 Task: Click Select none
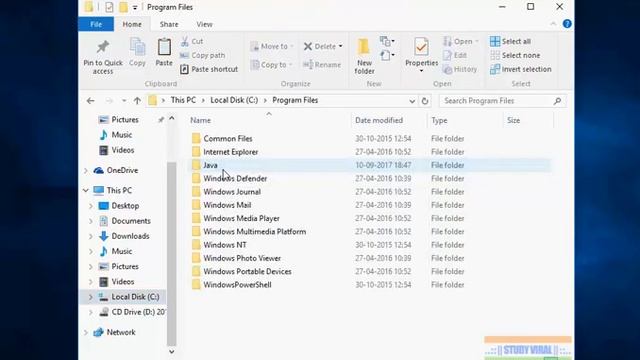click(515, 55)
